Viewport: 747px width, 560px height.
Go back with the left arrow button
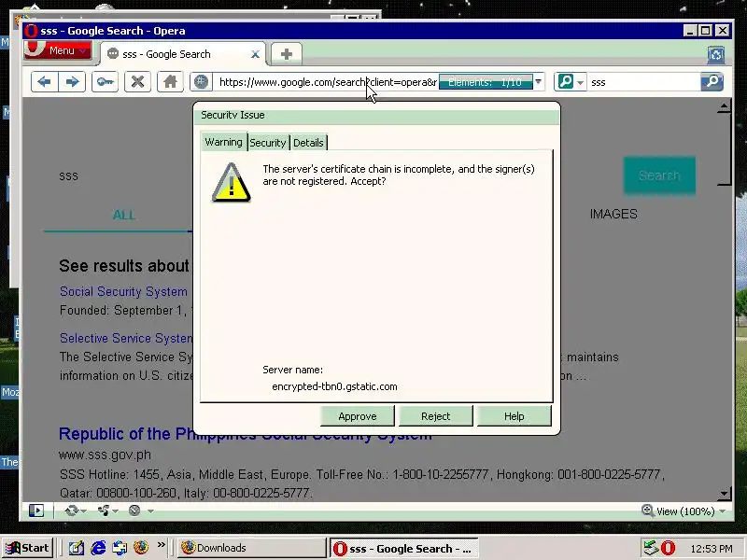coord(44,82)
